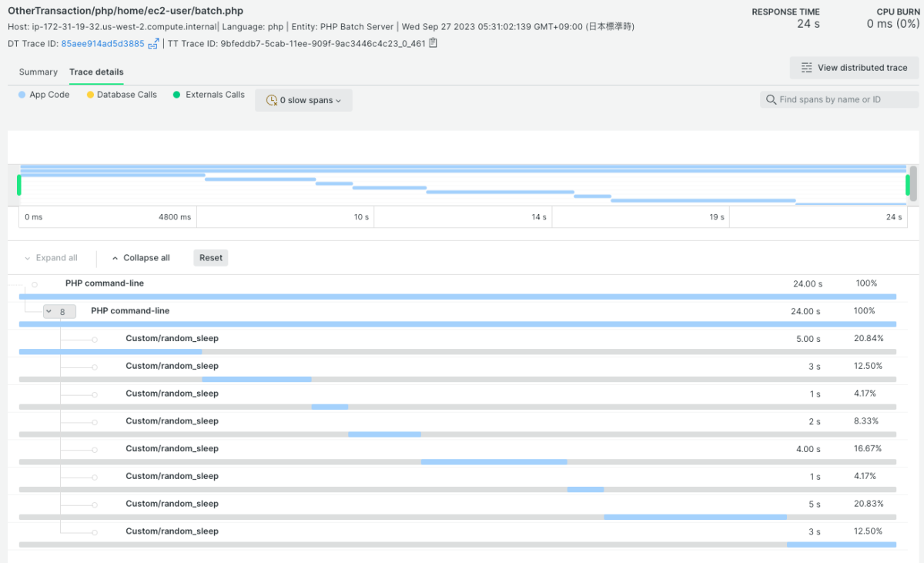Focus the Find spans by name or ID field
The width and height of the screenshot is (924, 563).
tap(842, 100)
